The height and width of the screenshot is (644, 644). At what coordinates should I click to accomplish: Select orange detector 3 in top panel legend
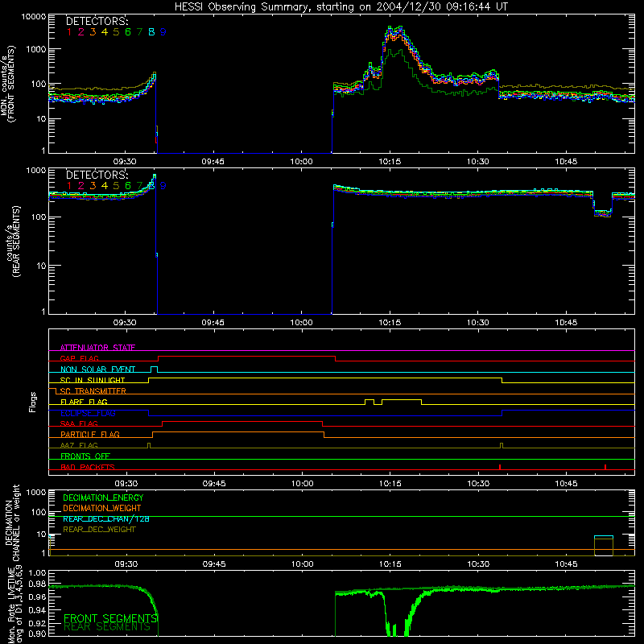93,32
